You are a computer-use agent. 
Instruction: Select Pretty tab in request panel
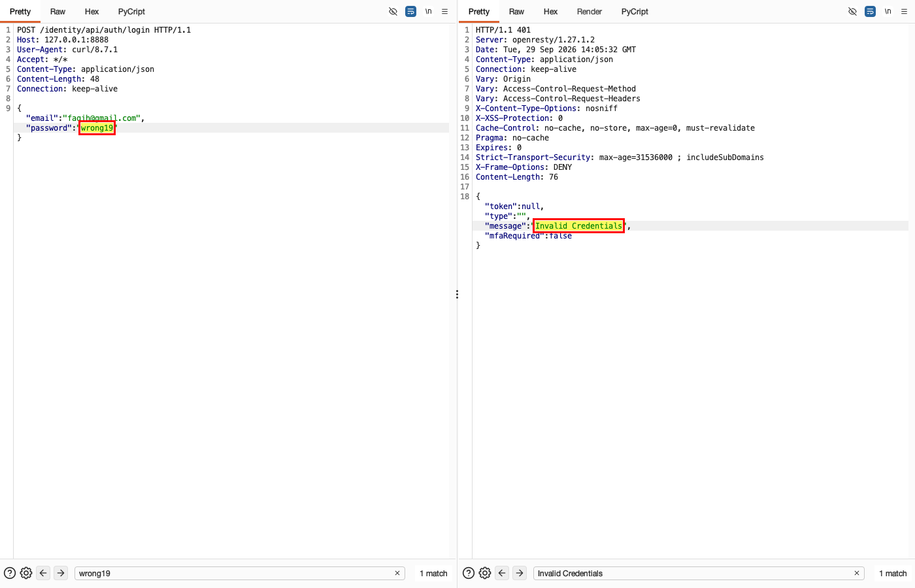click(20, 12)
